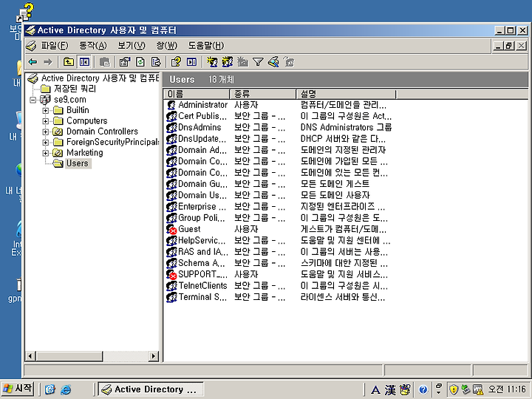Click the Administrator user icon
The image size is (532, 399).
171,105
